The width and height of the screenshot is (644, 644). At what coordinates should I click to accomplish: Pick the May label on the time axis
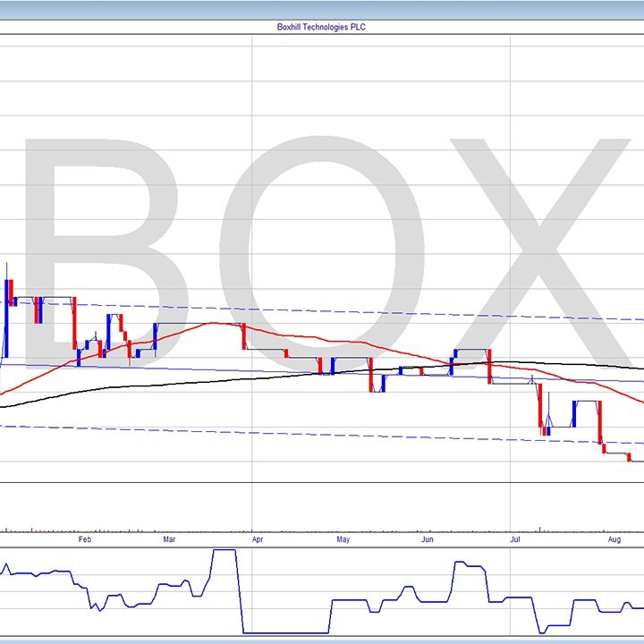pyautogui.click(x=343, y=540)
